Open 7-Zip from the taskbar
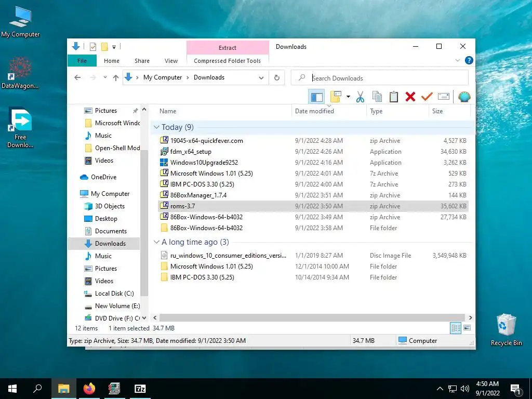 pos(140,389)
